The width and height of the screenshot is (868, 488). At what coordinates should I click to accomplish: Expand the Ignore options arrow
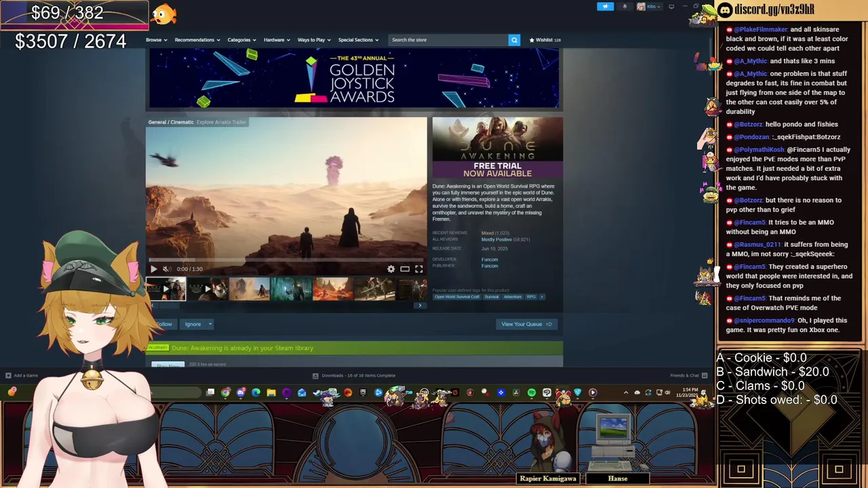[x=210, y=324]
